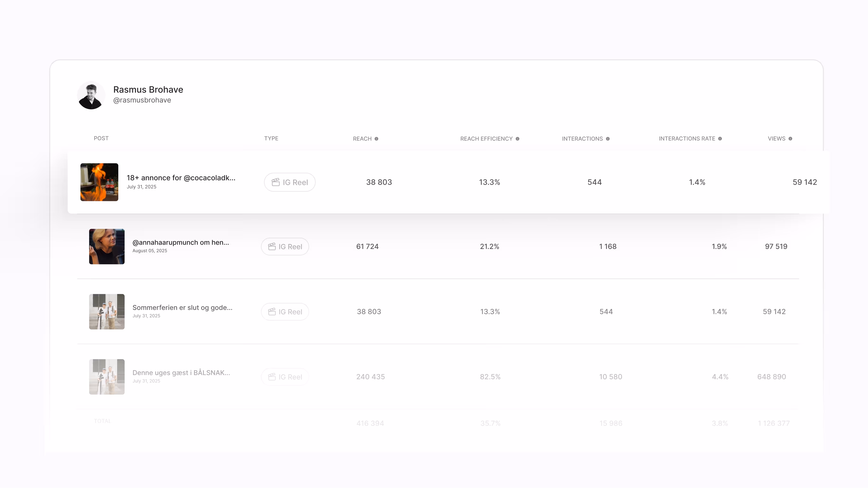The image size is (868, 488).
Task: Click the fire video thumbnail
Action: point(99,182)
